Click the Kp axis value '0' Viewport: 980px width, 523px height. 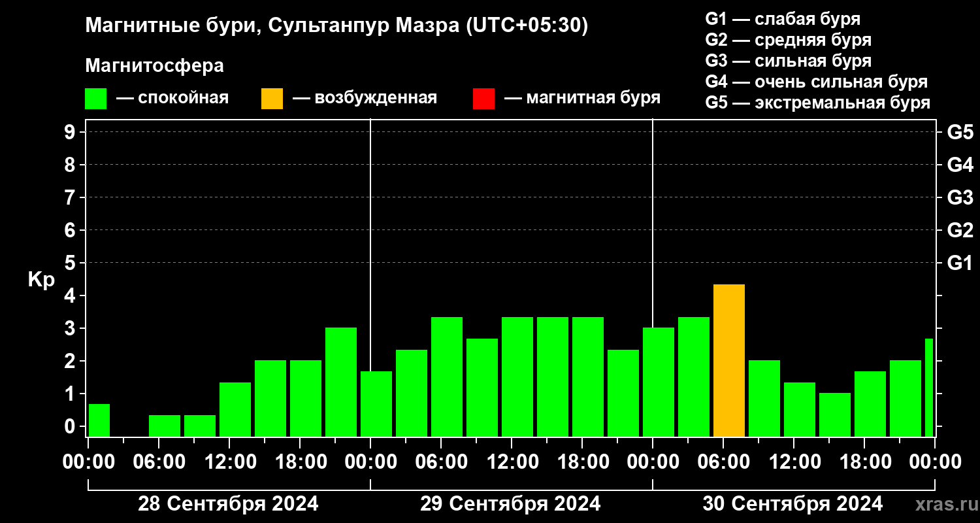pos(71,426)
